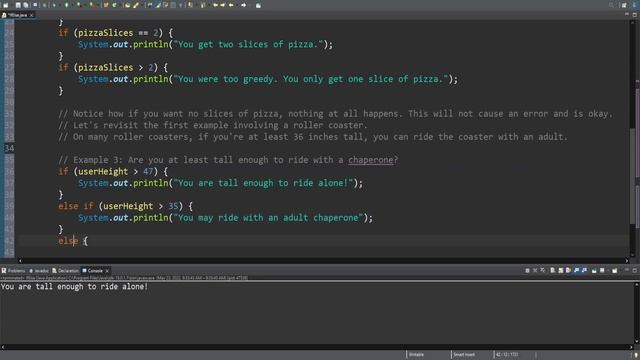640x360 pixels.
Task: Click the underlined word chaperone in comment
Action: (x=371, y=160)
